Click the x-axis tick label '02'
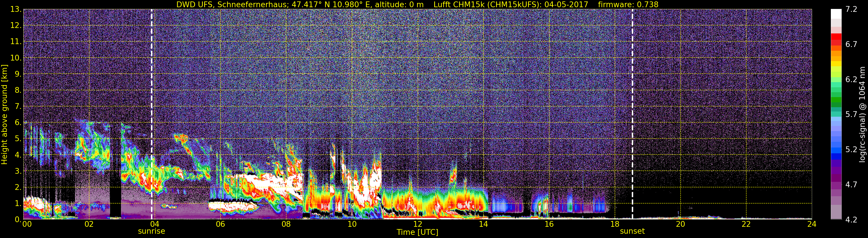868x238 pixels. pyautogui.click(x=89, y=224)
